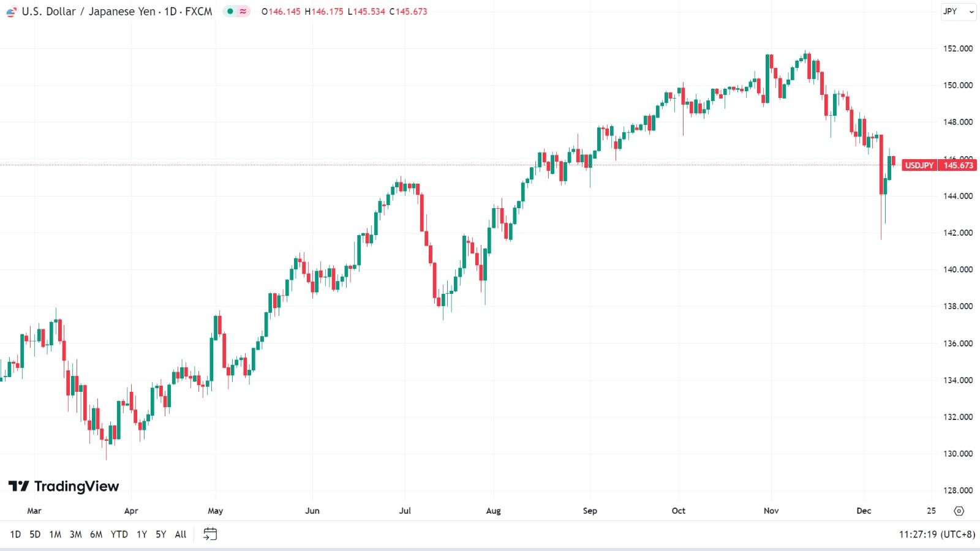Switch to the 1M time range
The width and height of the screenshot is (980, 551).
click(x=55, y=534)
